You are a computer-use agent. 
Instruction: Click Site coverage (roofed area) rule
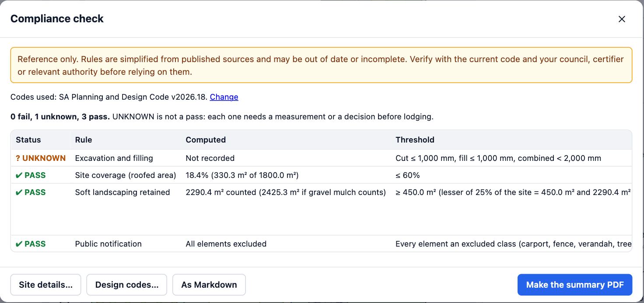(x=126, y=175)
